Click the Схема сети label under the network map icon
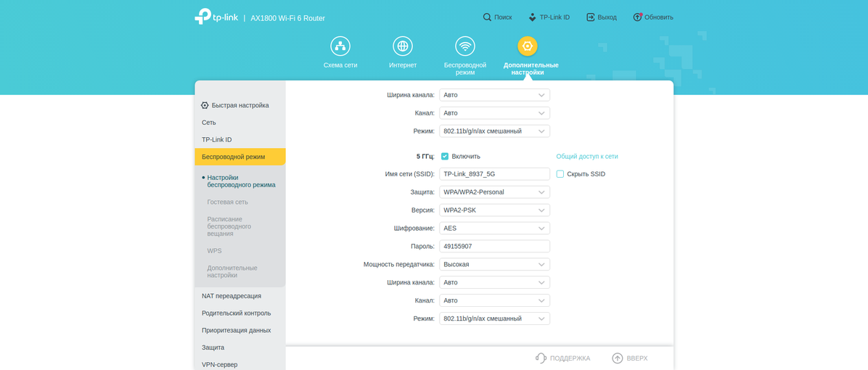Viewport: 868px width, 370px height. (x=340, y=65)
